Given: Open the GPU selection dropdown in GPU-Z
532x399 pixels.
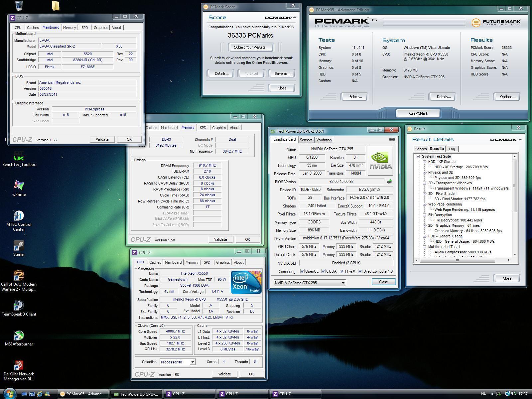Looking at the screenshot, I should (310, 283).
